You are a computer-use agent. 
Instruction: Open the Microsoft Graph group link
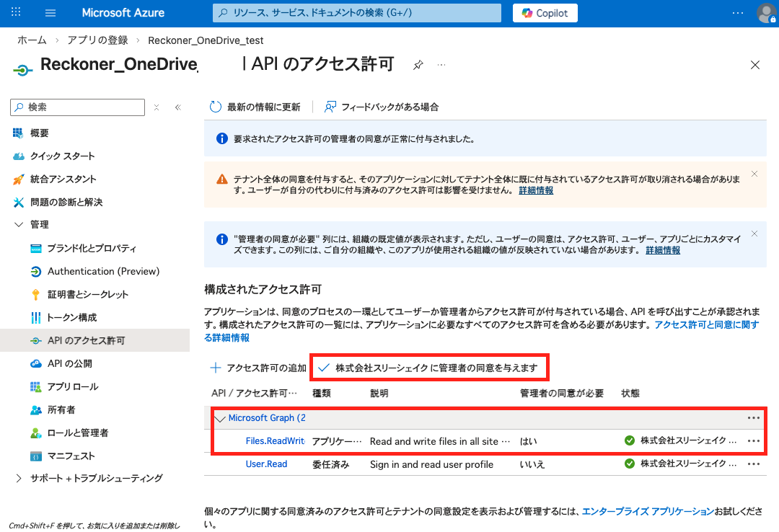click(267, 418)
